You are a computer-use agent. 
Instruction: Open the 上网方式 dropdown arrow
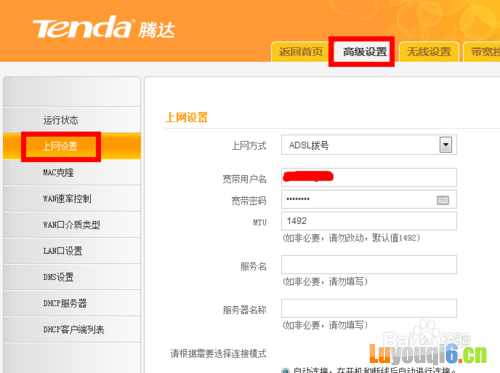coord(446,145)
